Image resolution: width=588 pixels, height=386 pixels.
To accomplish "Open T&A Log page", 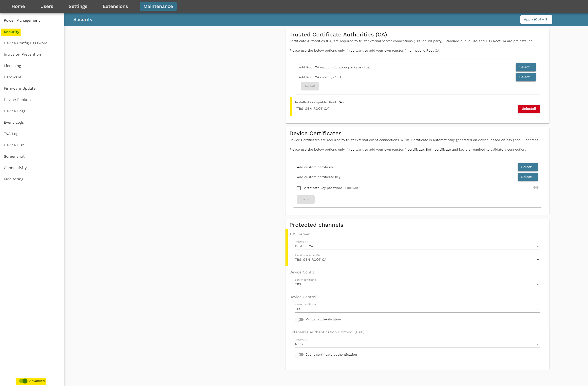I will (11, 134).
